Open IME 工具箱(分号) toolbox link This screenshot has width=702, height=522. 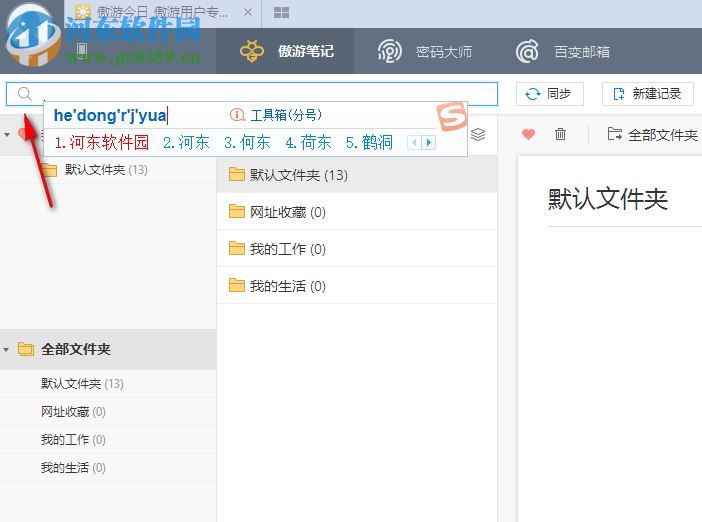pyautogui.click(x=276, y=115)
